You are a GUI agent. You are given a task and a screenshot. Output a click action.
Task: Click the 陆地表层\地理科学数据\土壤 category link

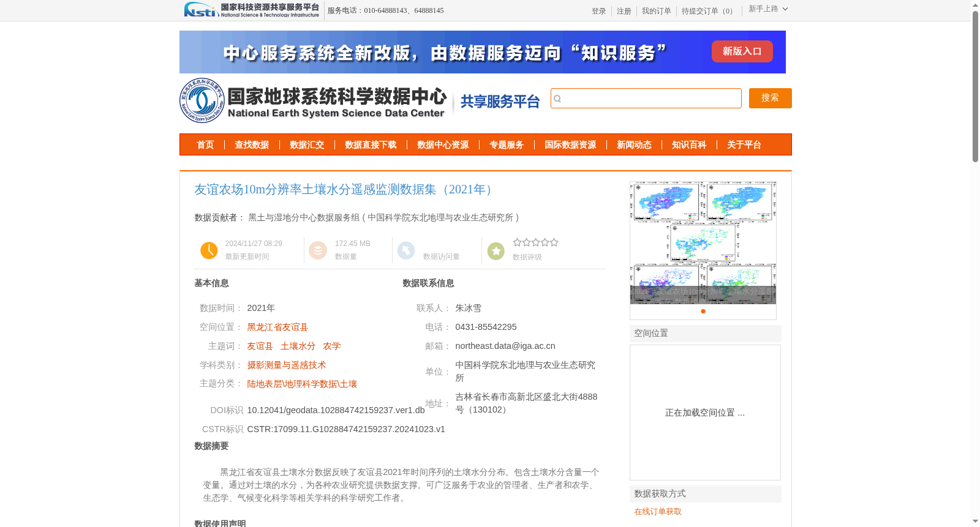pos(302,384)
